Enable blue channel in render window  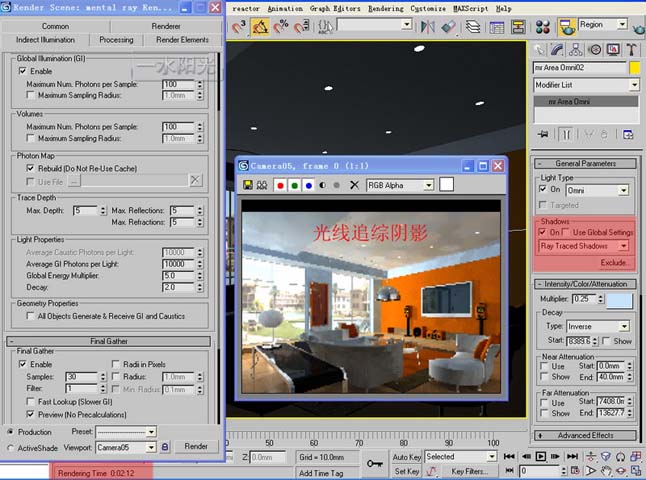point(309,185)
